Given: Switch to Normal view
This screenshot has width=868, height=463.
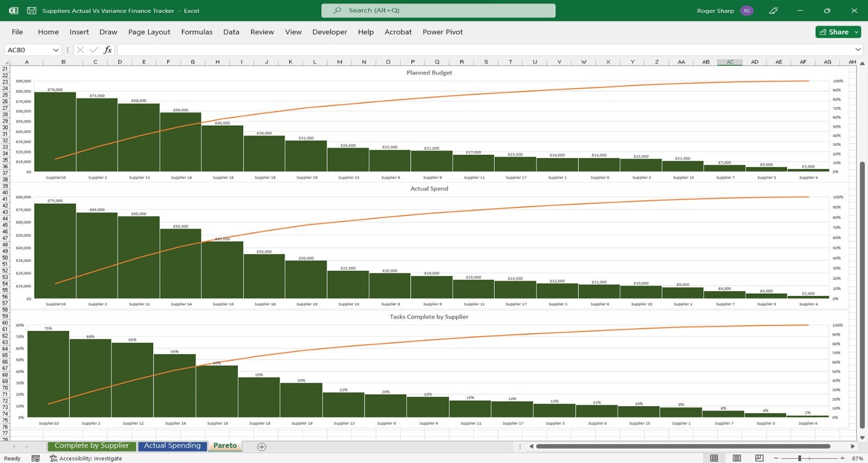Looking at the screenshot, I should coord(714,458).
